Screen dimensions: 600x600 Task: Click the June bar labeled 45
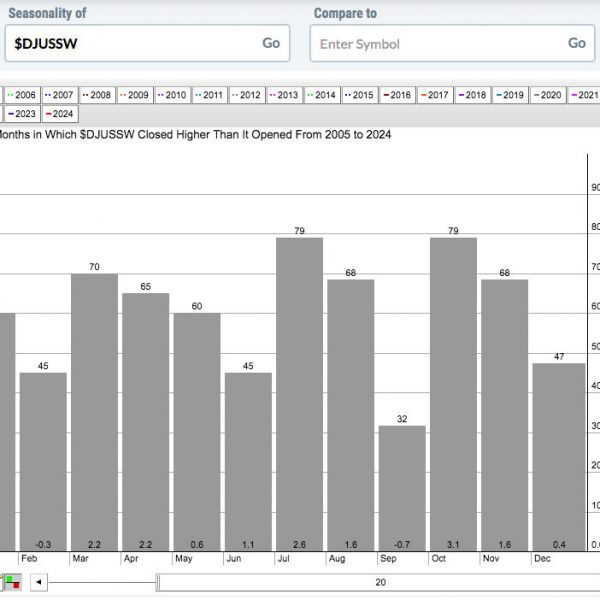248,462
